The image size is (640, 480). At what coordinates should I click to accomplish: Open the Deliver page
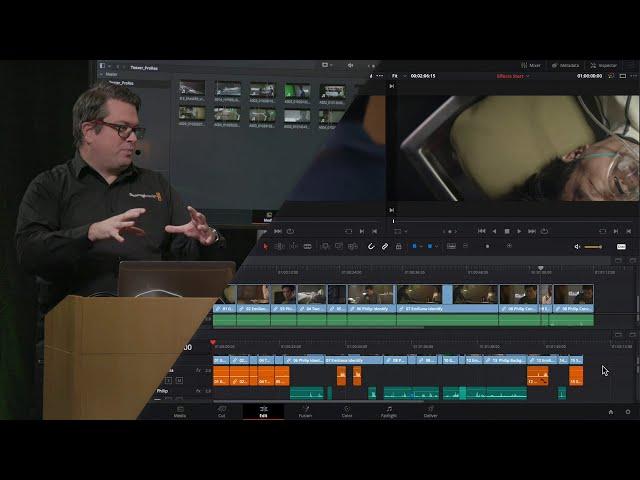[430, 410]
